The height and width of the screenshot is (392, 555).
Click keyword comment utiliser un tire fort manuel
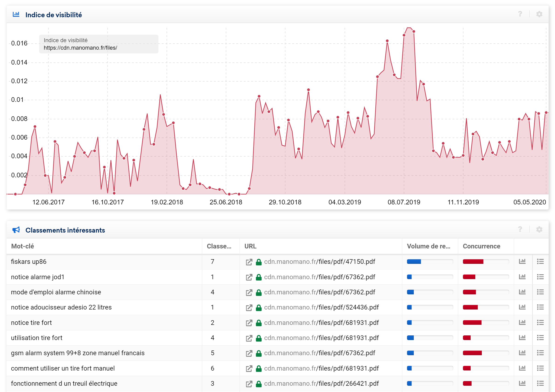[63, 368]
